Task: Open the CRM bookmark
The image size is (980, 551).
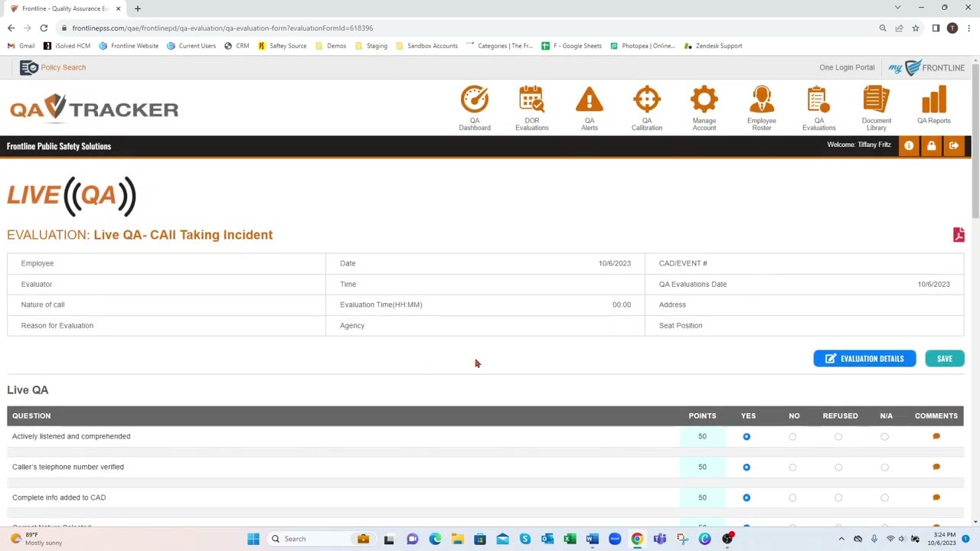Action: [x=237, y=46]
